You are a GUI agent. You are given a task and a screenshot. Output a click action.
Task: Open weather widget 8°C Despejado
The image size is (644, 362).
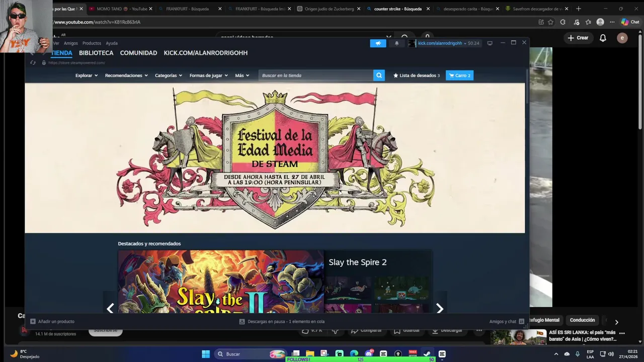pos(24,354)
